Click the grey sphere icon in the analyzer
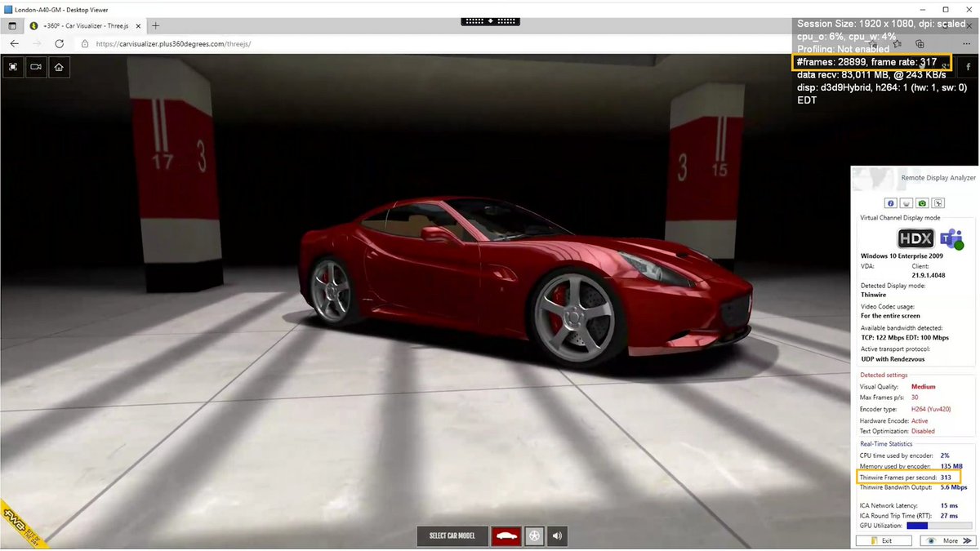This screenshot has height=551, width=980. coord(906,202)
